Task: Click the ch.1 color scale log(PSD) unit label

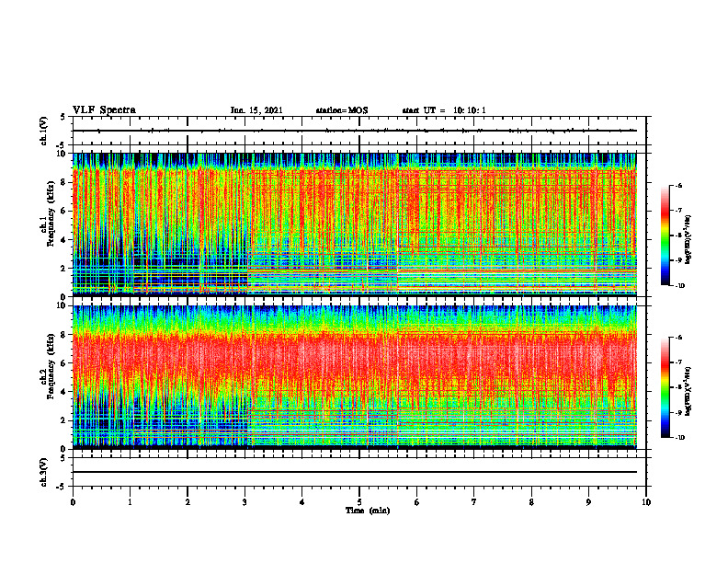Action: coord(688,240)
